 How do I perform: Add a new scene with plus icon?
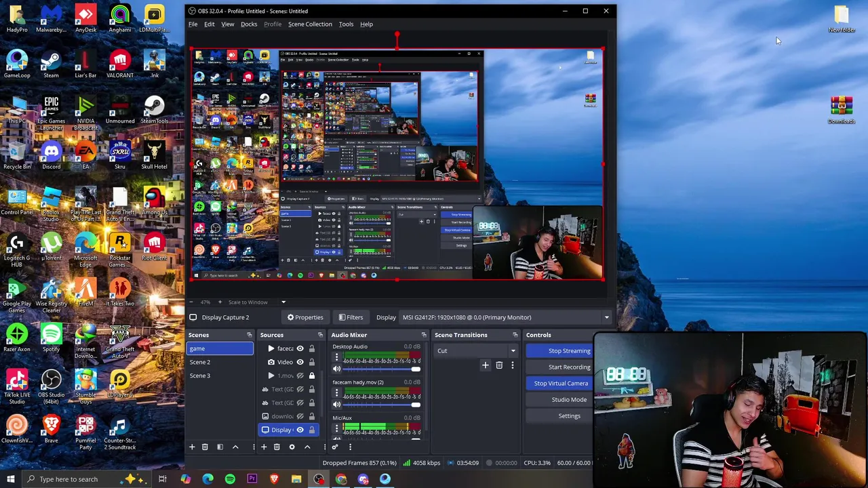click(x=192, y=447)
